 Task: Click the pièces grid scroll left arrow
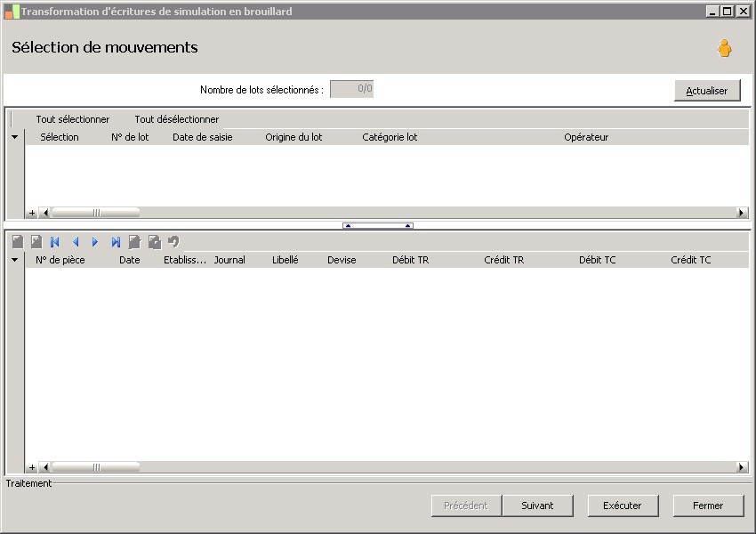coord(45,467)
